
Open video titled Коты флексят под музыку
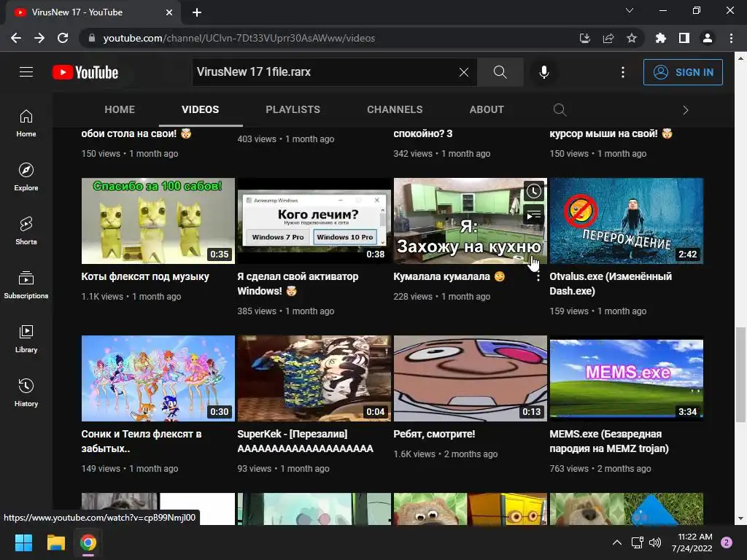point(145,276)
